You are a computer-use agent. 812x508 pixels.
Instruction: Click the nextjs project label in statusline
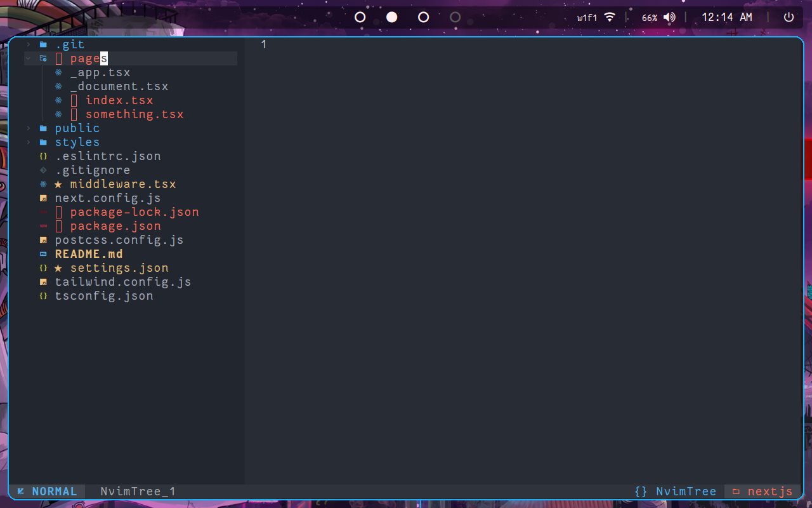coord(769,491)
